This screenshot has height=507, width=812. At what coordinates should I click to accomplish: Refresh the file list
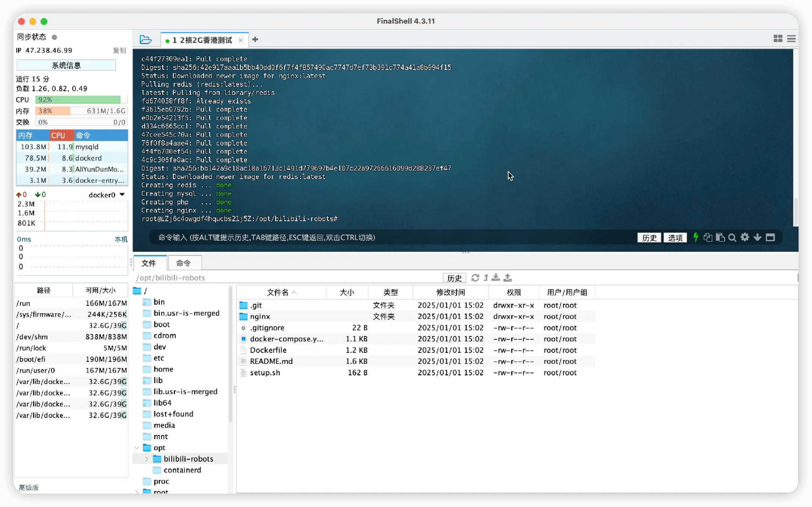point(475,278)
